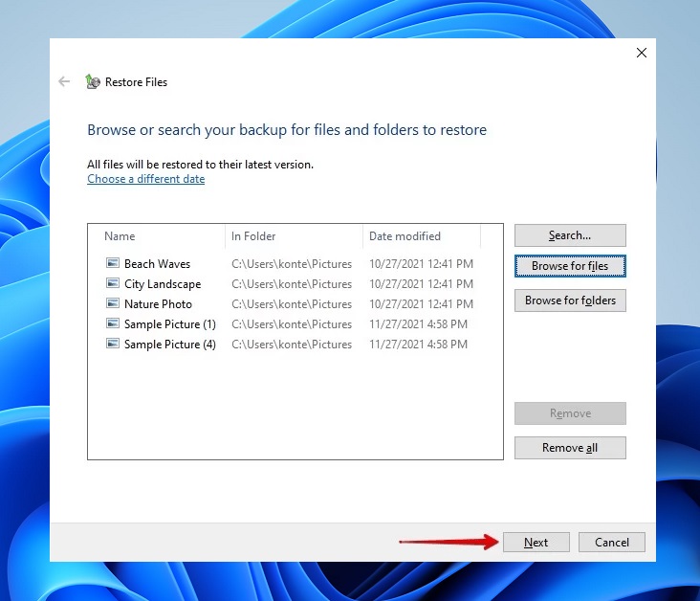
Task: Select the Sample Picture (1) image icon
Action: tap(113, 323)
